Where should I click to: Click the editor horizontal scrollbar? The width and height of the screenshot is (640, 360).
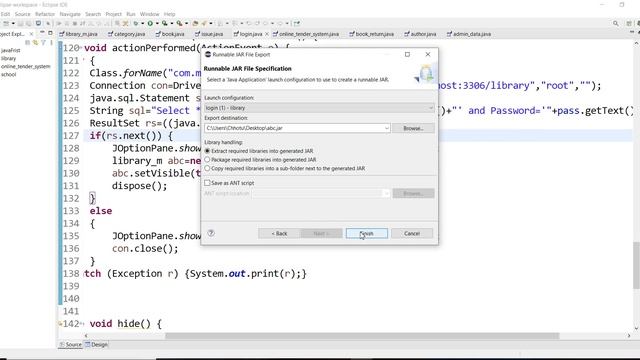coord(362,336)
